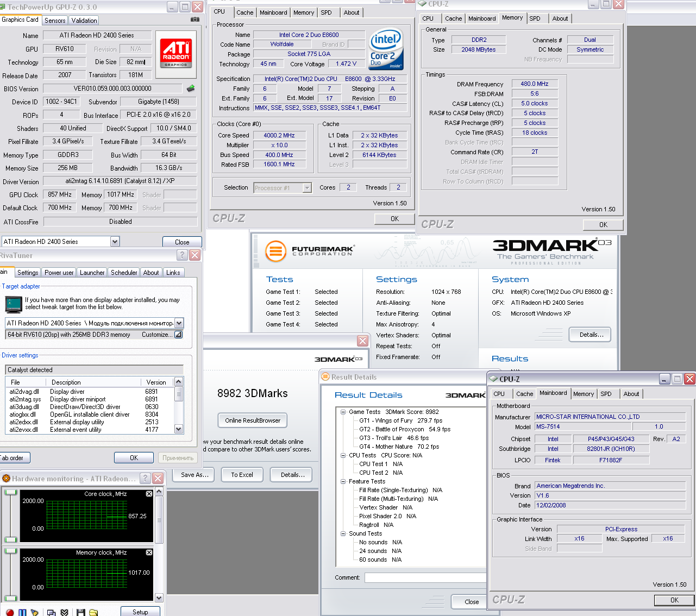
Task: Click the To Excel button
Action: [x=242, y=475]
